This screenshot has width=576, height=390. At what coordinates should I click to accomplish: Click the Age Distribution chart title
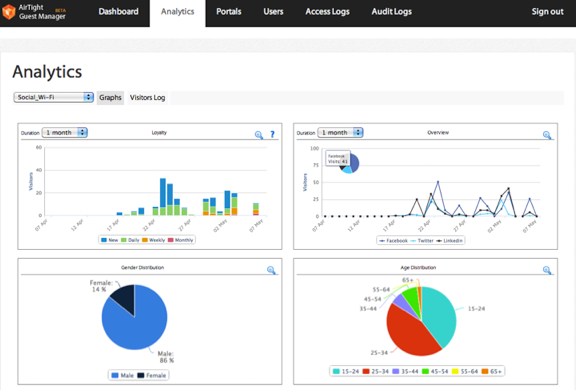pos(418,267)
